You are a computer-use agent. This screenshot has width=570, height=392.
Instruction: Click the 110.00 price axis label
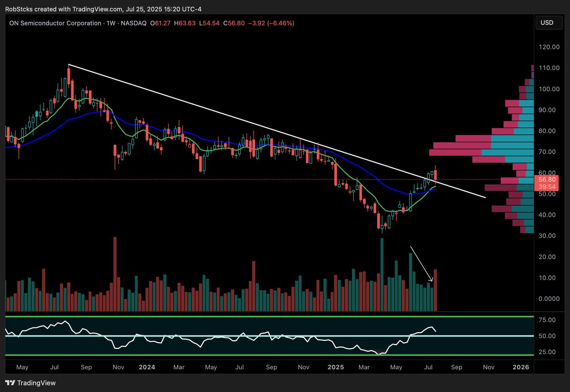(x=548, y=68)
